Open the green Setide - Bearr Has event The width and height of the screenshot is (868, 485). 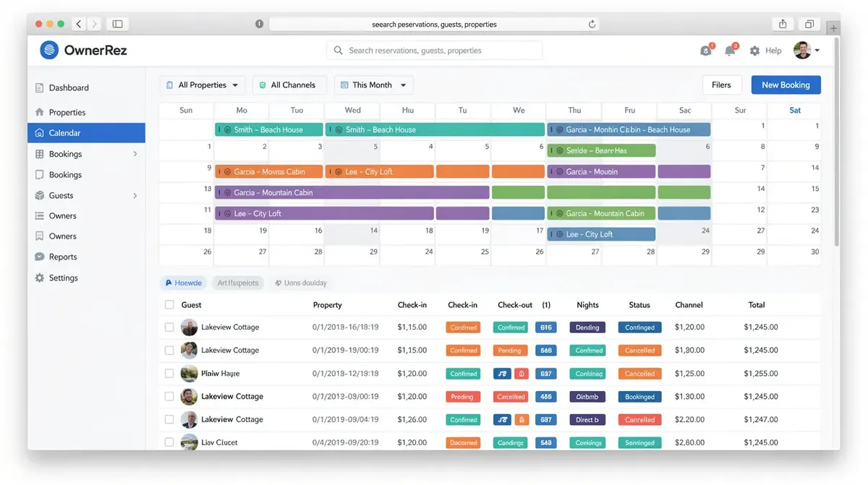pos(601,151)
